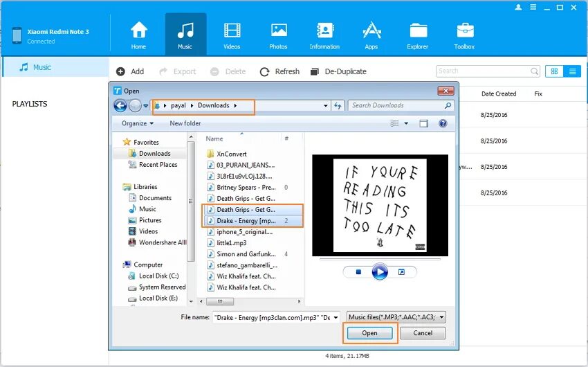Open the Music files type dropdown
Viewport: 588px width, 367px height.
(x=396, y=317)
